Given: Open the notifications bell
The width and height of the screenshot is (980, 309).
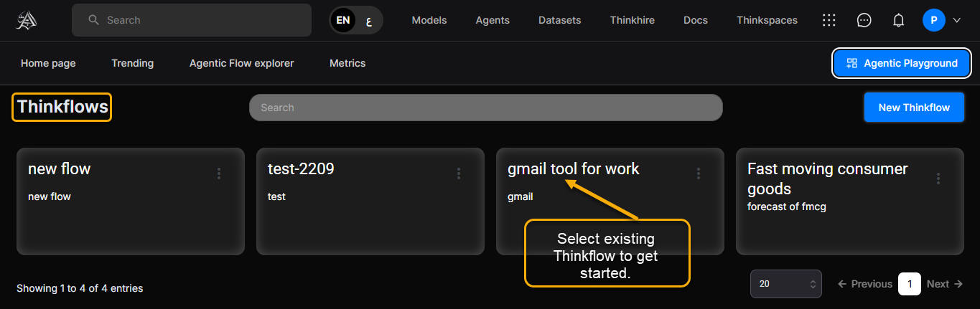Looking at the screenshot, I should 898,20.
